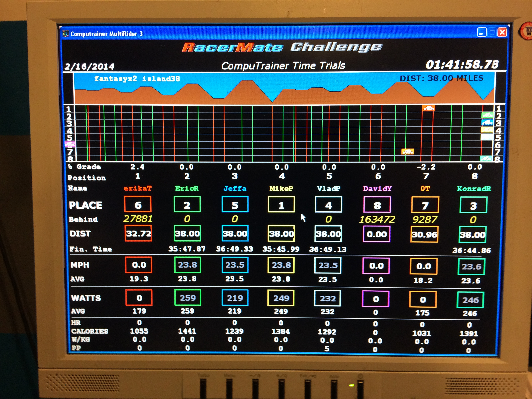This screenshot has height=399, width=532.
Task: Click the green rider icon in lane 2
Action: tap(487, 115)
